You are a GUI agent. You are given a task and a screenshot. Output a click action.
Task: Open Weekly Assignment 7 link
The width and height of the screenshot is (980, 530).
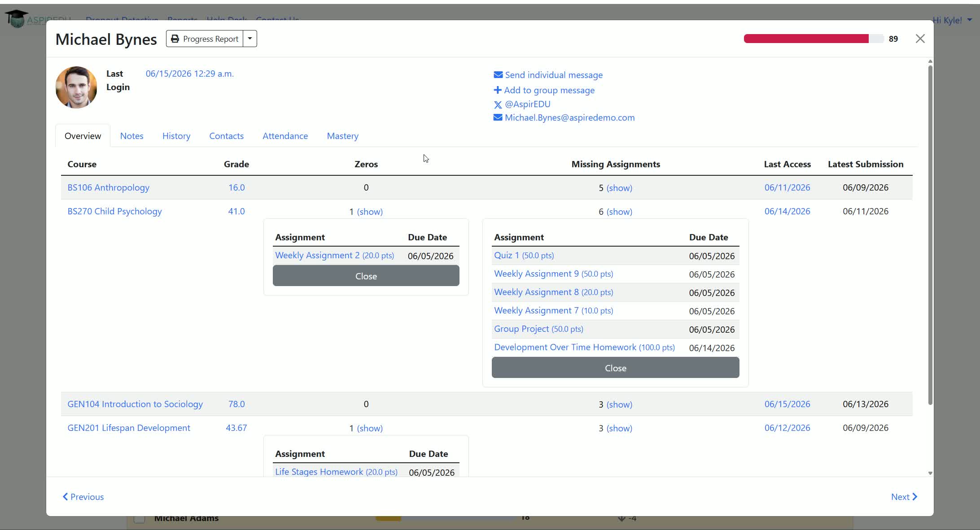pos(554,310)
